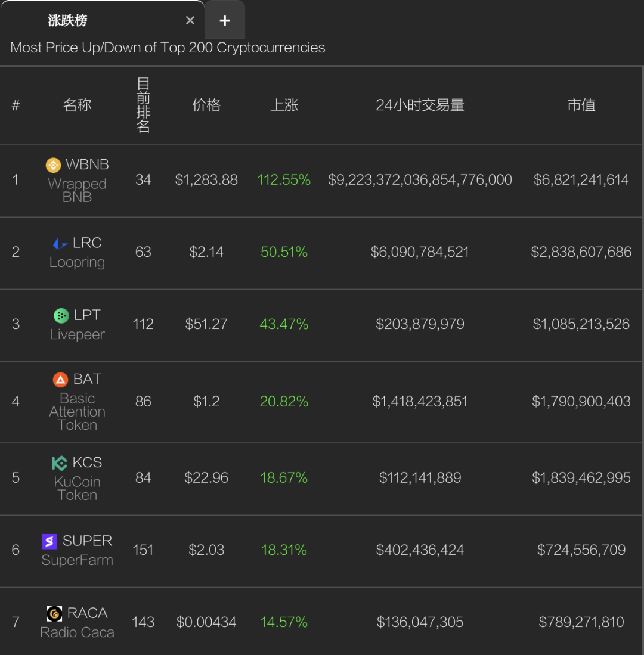This screenshot has height=655, width=644.
Task: Click the BAT volume $1,418,423,851
Action: pos(420,402)
